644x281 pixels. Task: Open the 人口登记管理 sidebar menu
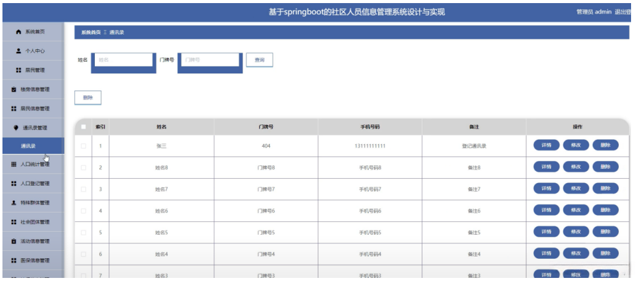click(x=33, y=183)
